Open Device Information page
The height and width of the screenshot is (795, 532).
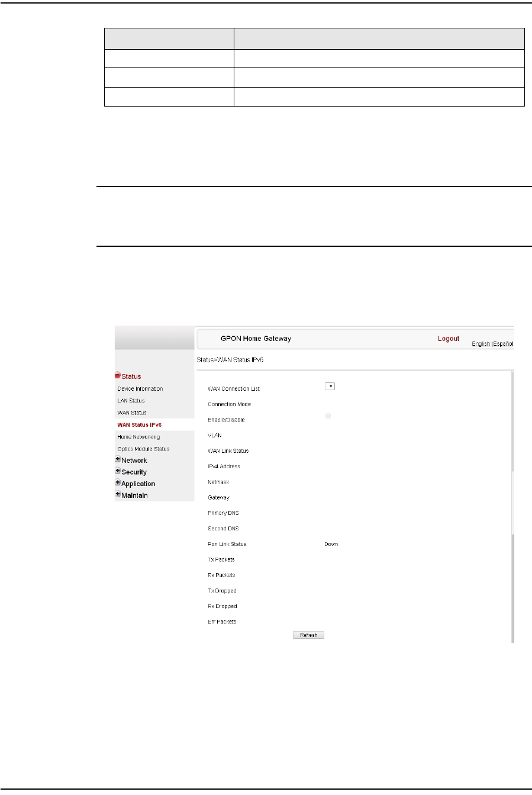coord(140,389)
